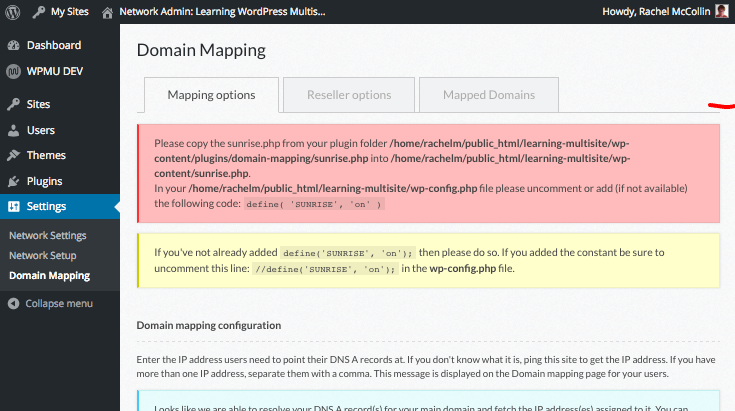Click the bold wp-config.php path in red notice

coord(333,188)
